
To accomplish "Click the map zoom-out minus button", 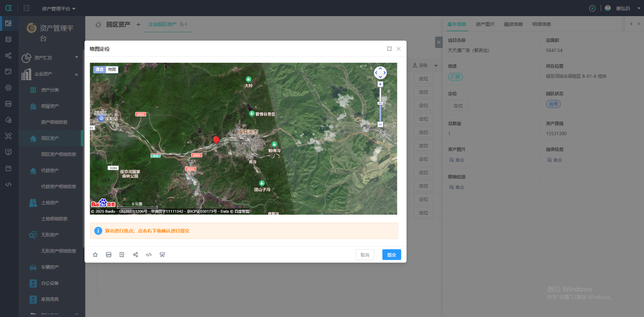I will click(380, 124).
